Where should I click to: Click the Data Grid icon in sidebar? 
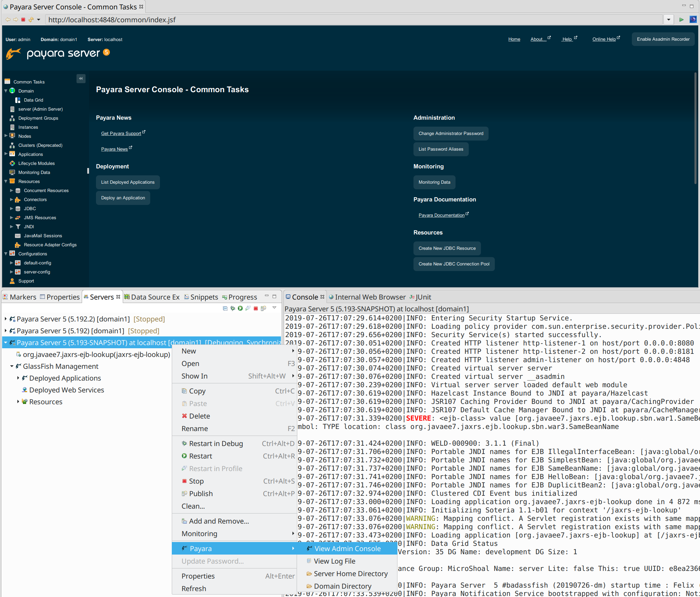18,100
